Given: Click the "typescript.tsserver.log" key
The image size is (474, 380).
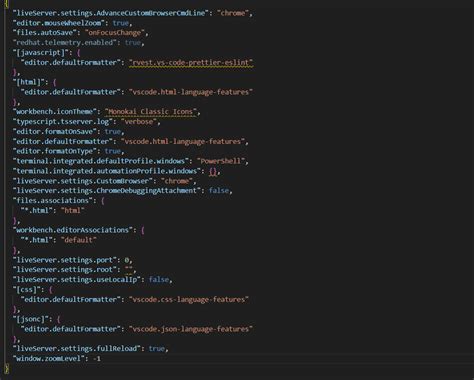Looking at the screenshot, I should pyautogui.click(x=63, y=122).
